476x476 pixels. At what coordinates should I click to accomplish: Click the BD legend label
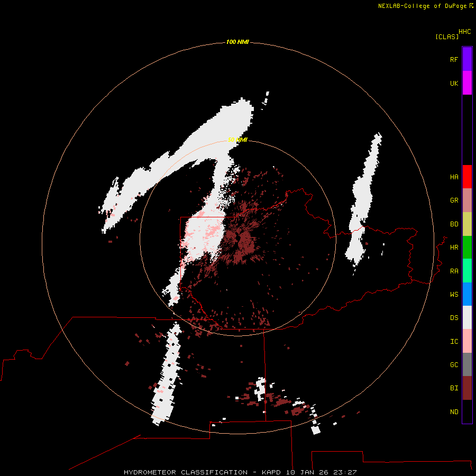pyautogui.click(x=454, y=224)
